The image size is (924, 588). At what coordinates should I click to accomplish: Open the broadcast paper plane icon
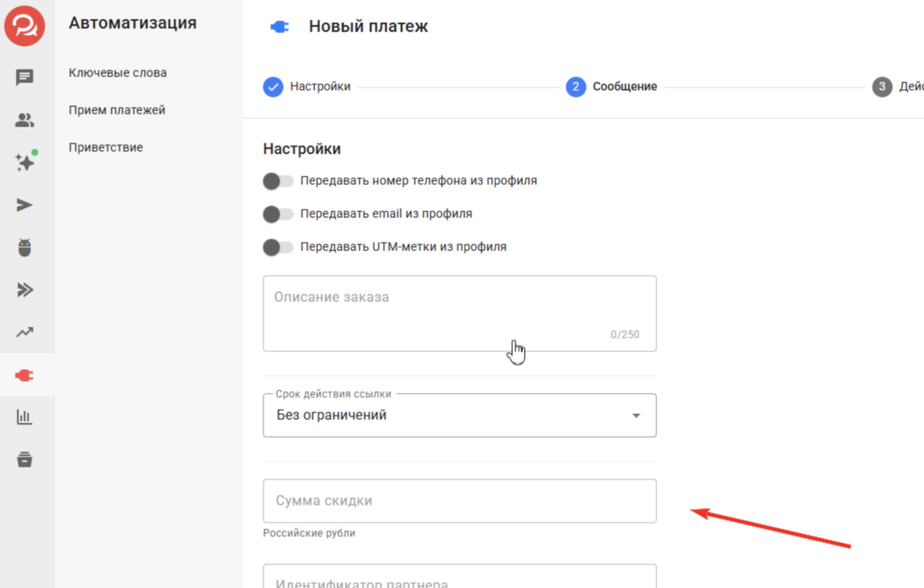click(x=25, y=205)
